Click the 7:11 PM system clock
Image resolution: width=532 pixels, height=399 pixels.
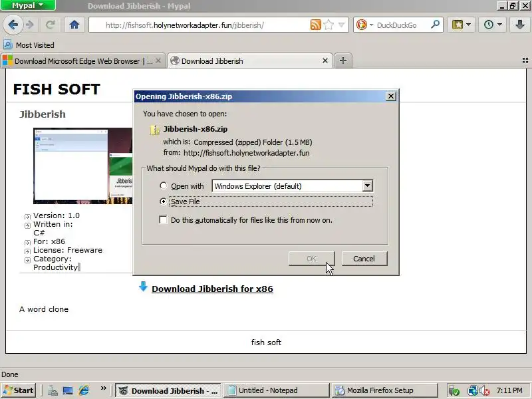click(509, 390)
